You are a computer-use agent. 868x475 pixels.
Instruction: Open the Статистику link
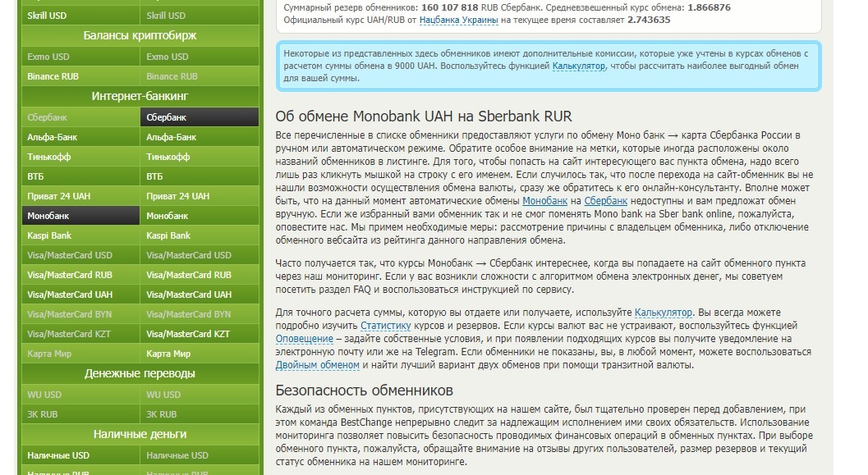(386, 326)
